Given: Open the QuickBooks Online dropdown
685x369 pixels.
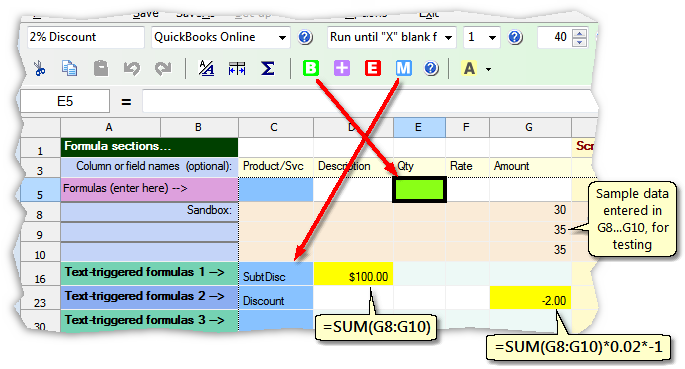Looking at the screenshot, I should point(282,38).
